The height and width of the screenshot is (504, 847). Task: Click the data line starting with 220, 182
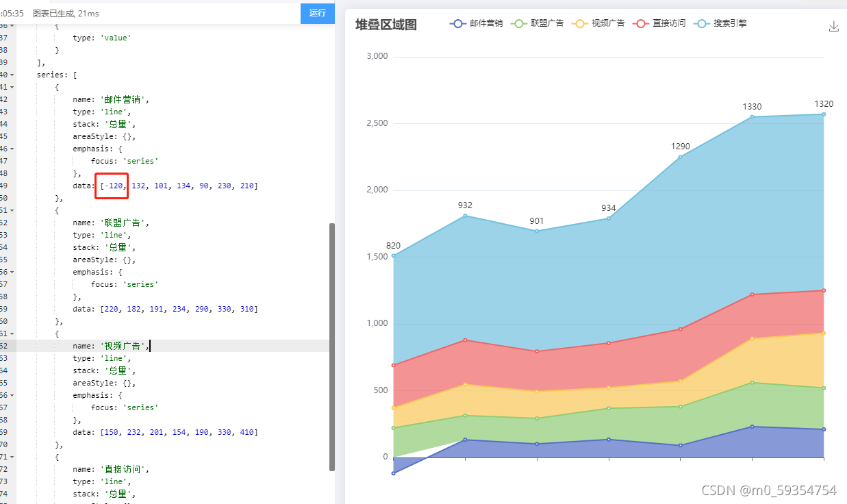(x=165, y=309)
